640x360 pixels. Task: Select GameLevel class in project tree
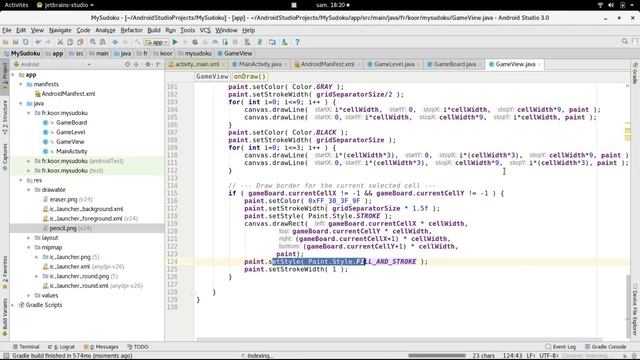(71, 132)
